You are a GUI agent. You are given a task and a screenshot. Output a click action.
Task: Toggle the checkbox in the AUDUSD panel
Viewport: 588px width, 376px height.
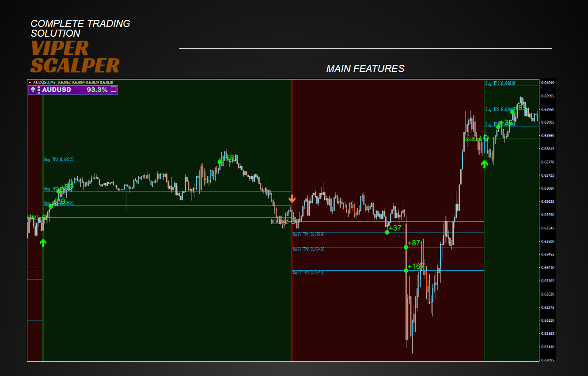(114, 90)
